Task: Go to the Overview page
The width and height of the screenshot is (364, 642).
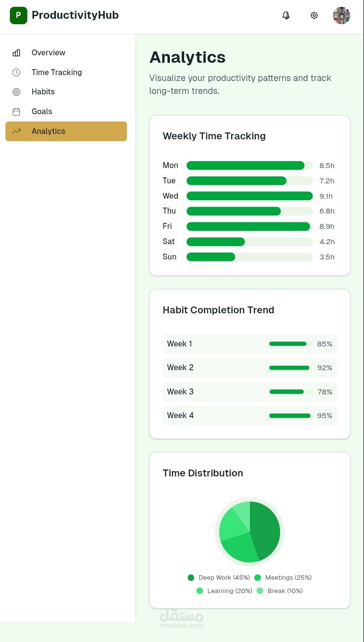Action: (48, 53)
